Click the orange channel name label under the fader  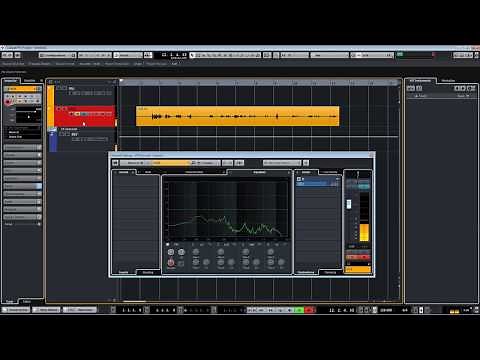click(x=358, y=269)
